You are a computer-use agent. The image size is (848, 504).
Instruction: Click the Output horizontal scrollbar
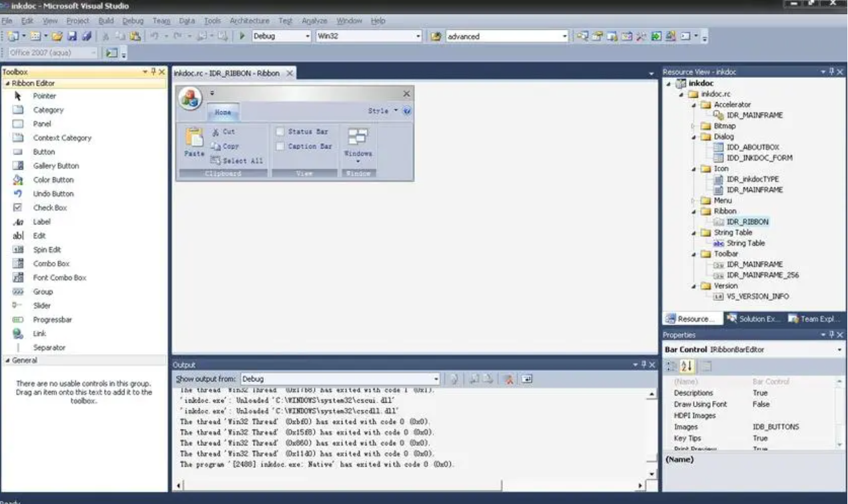pyautogui.click(x=410, y=485)
